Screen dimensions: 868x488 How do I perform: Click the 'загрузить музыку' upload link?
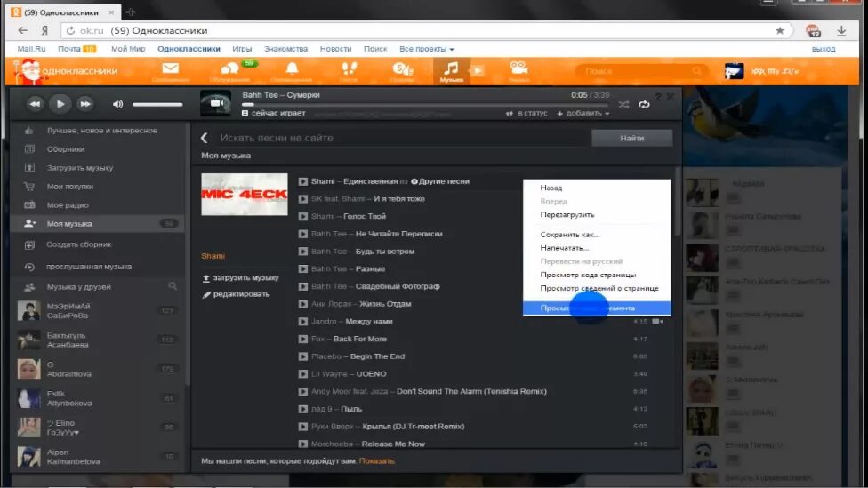pos(241,277)
